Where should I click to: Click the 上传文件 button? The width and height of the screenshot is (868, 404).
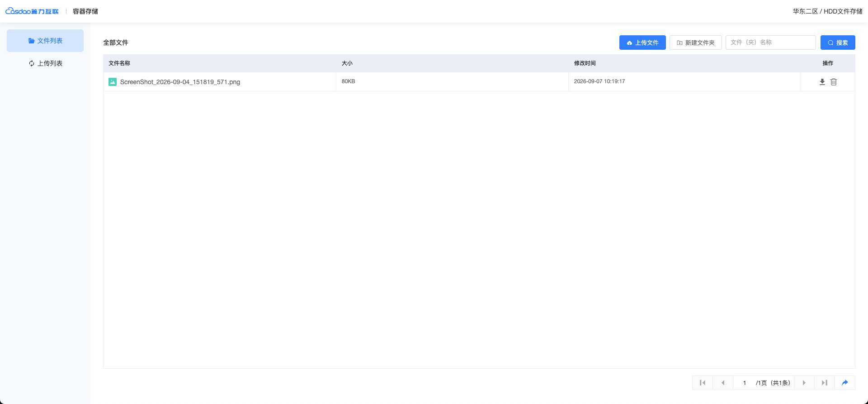pos(642,43)
